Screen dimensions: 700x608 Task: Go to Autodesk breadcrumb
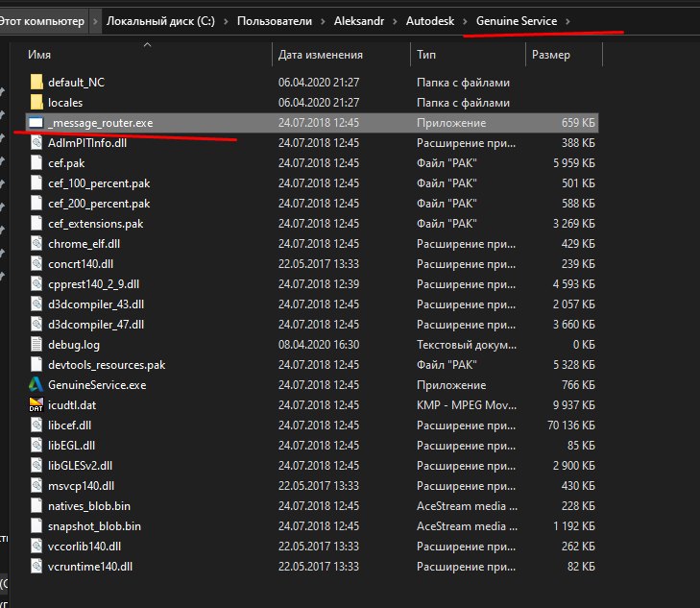coord(430,21)
